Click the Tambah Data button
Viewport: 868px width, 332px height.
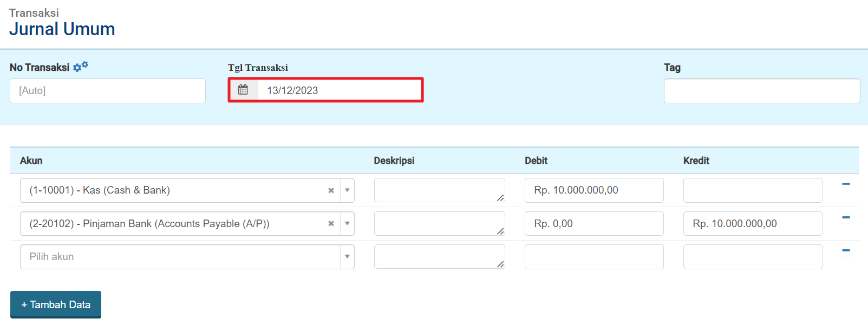(56, 304)
